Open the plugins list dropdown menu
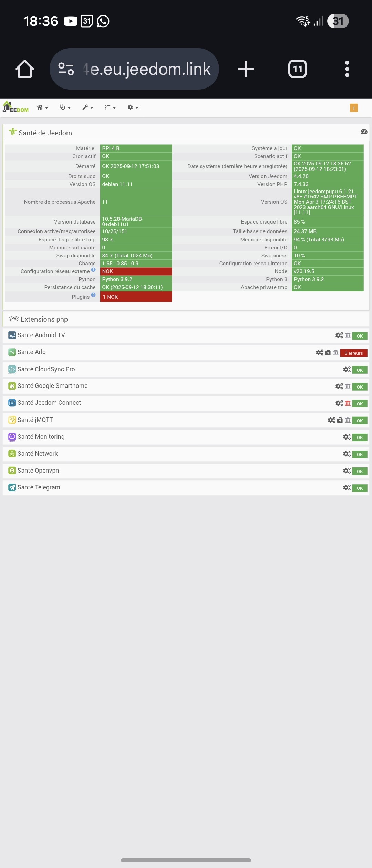Viewport: 372px width, 868px height. click(x=110, y=107)
